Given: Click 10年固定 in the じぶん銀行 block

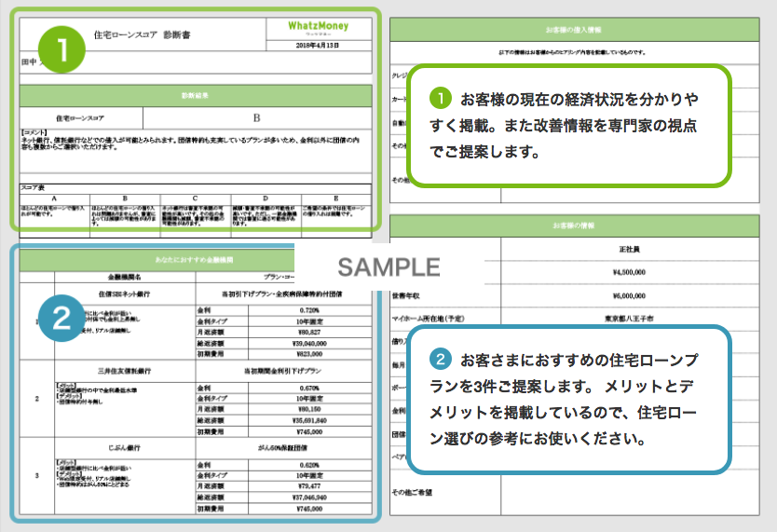Looking at the screenshot, I should point(309,475).
